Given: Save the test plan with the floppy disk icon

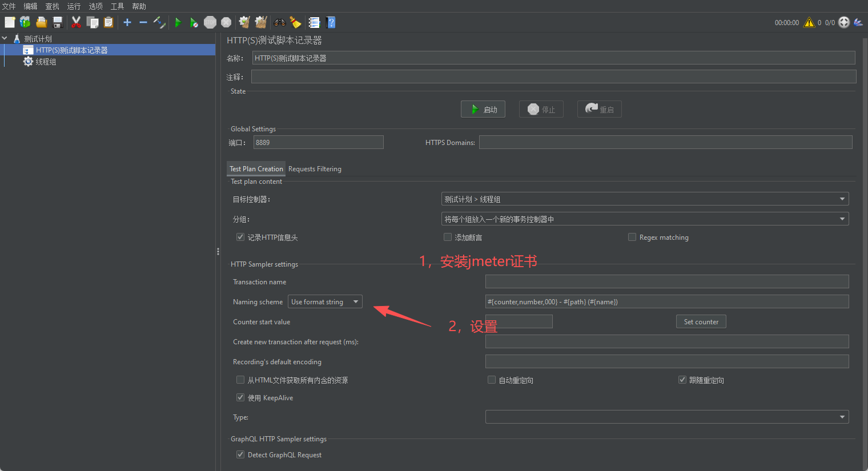Looking at the screenshot, I should [57, 22].
